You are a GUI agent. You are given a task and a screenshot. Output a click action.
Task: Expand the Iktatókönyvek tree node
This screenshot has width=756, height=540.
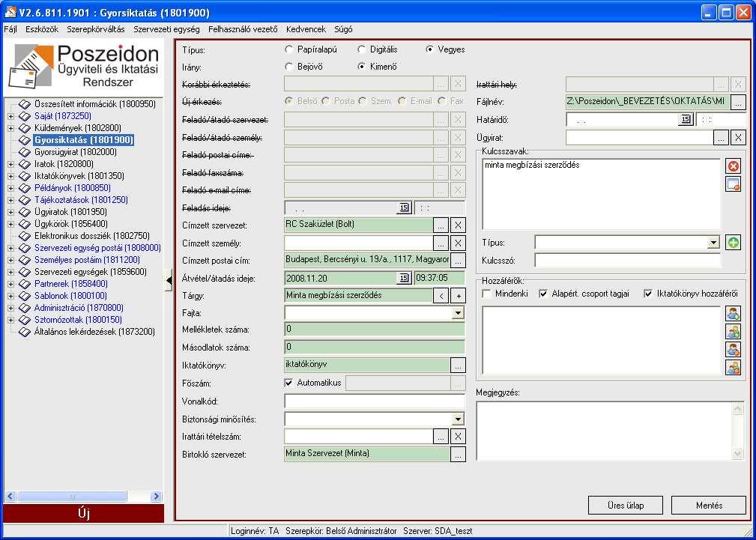click(x=11, y=176)
